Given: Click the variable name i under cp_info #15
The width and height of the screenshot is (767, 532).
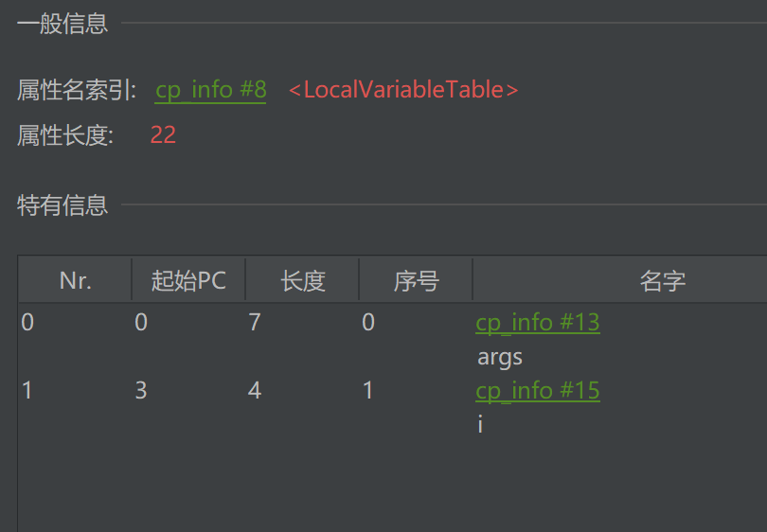Looking at the screenshot, I should pos(481,425).
